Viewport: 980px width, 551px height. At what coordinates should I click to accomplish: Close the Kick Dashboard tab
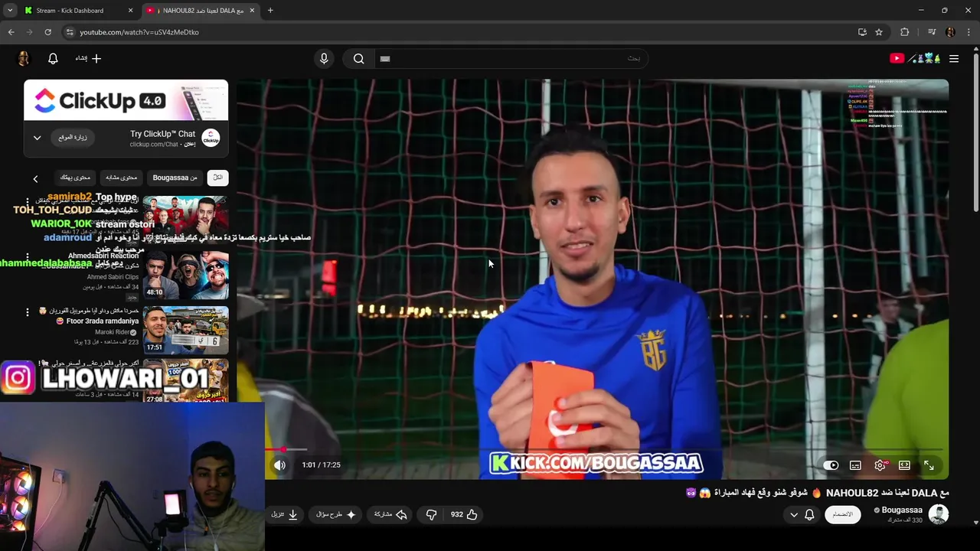click(130, 11)
